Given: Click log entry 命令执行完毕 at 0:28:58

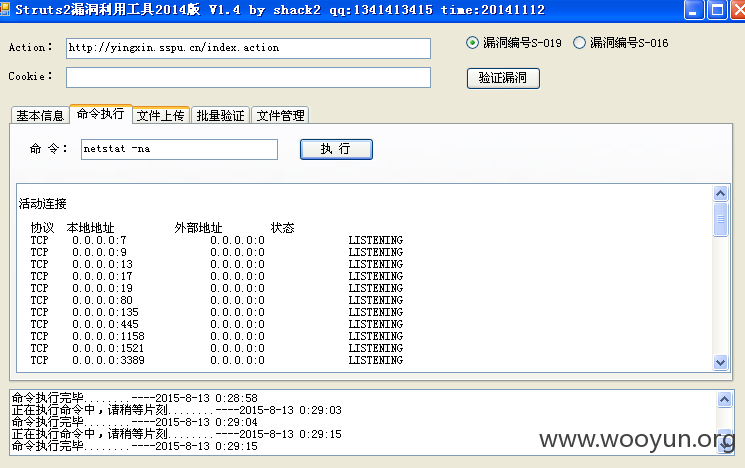Looking at the screenshot, I should [x=134, y=398].
